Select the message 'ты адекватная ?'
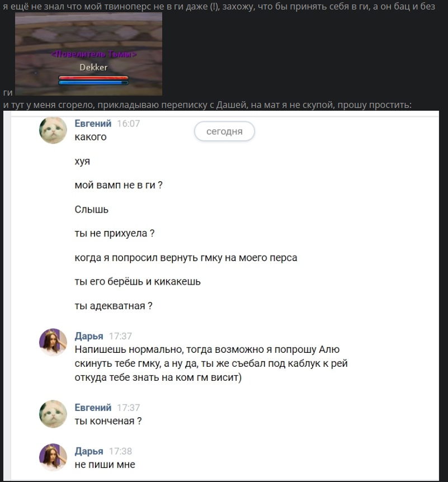Screen dimensions: 448x482 [114, 306]
